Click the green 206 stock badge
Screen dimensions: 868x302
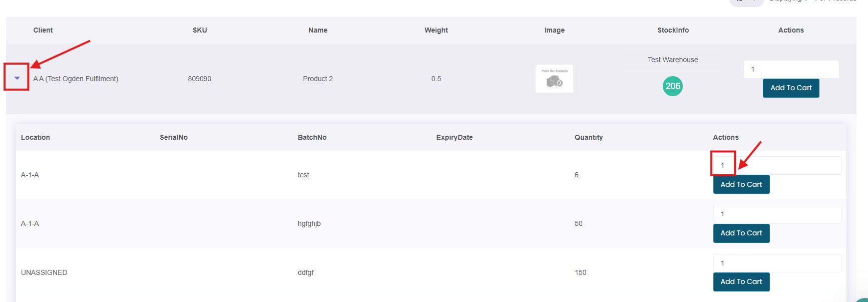point(672,86)
